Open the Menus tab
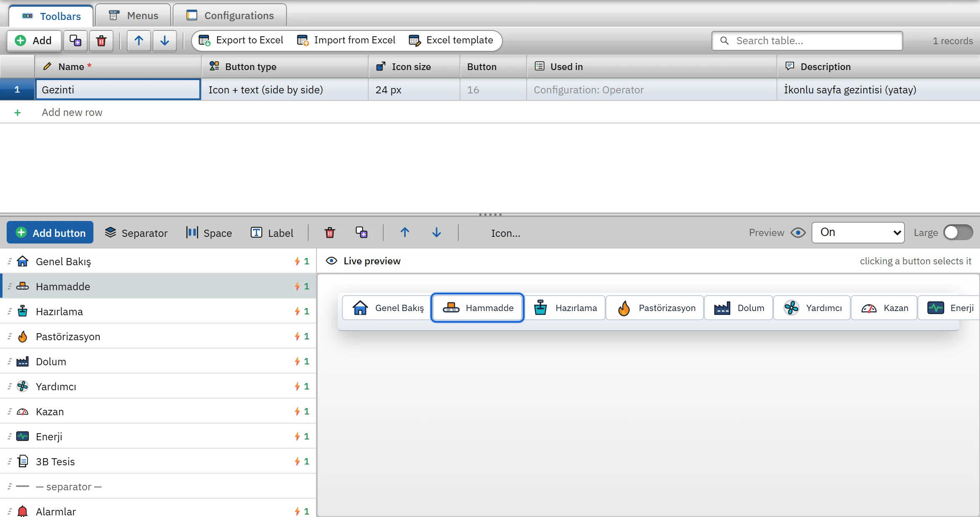Screen dimensions: 980x517 tap(133, 16)
